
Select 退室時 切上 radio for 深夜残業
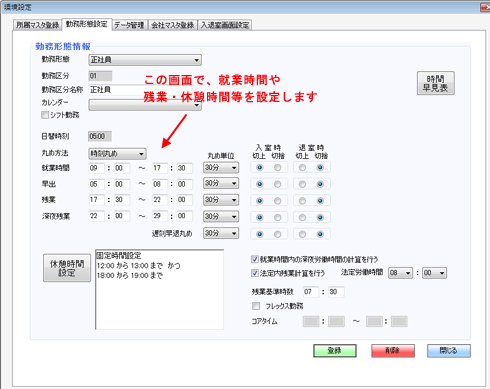[x=302, y=218]
